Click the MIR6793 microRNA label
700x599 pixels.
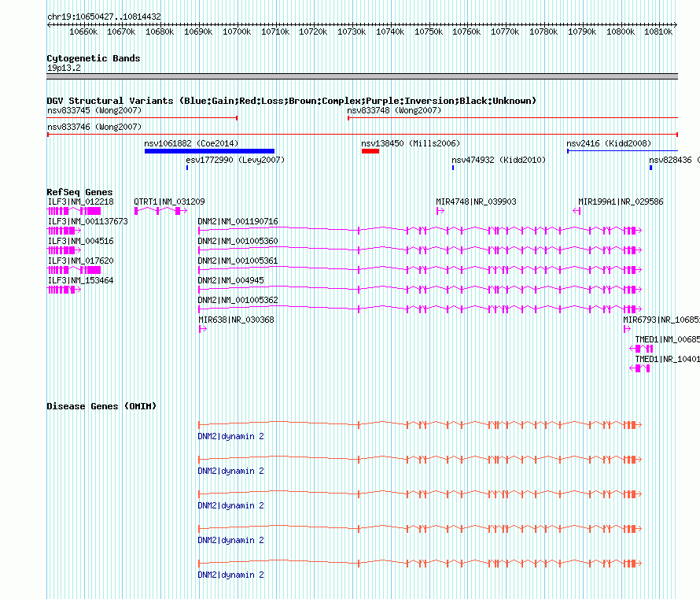(661, 320)
